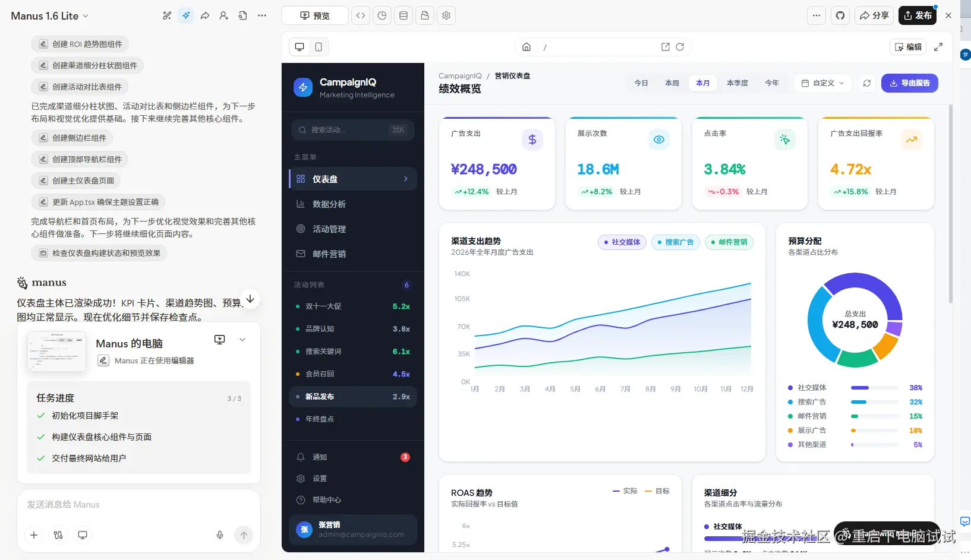Viewport: 971px width, 560px height.
Task: Click the scroll-to-bottom arrow in chat
Action: click(251, 299)
